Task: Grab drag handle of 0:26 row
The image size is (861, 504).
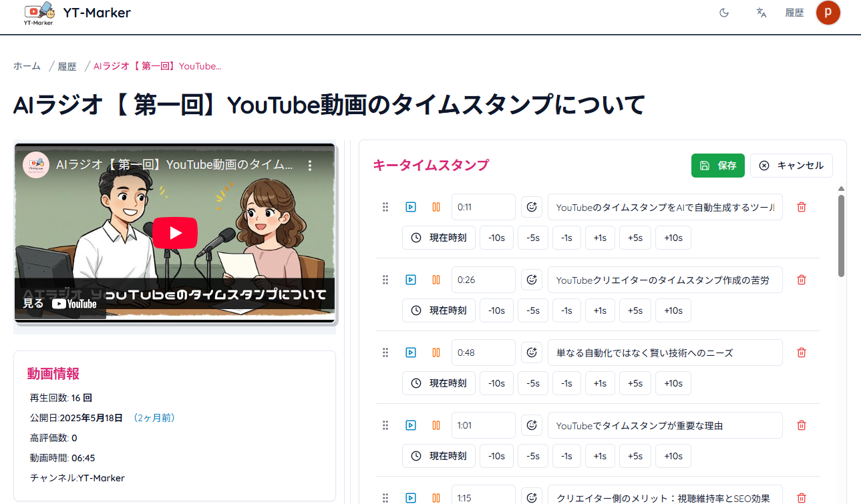Action: (385, 280)
